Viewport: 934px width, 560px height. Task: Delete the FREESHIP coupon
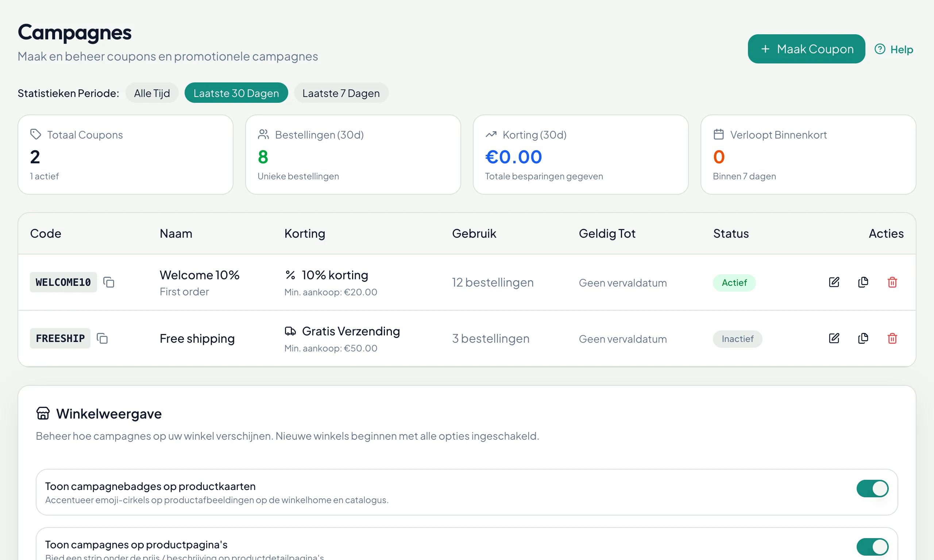892,338
